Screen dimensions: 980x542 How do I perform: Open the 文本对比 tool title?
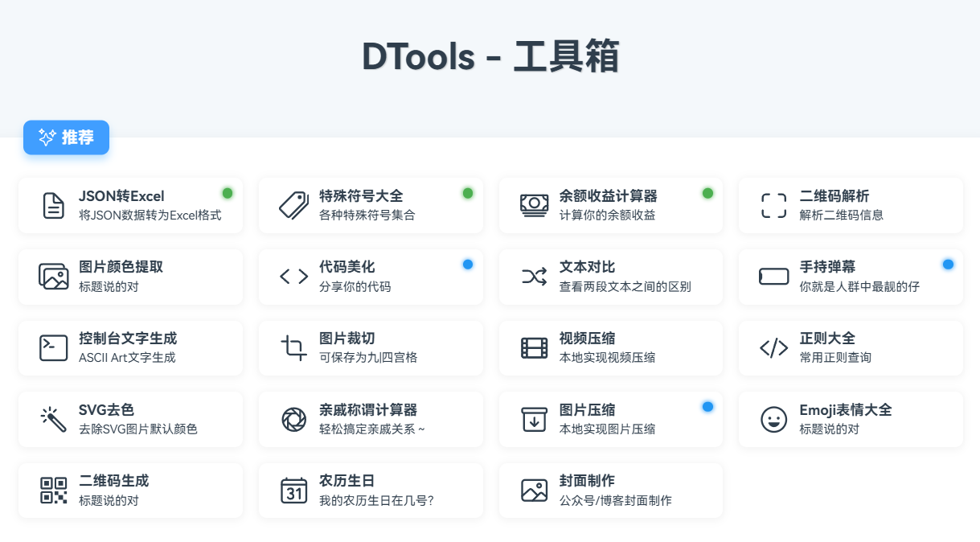(588, 267)
